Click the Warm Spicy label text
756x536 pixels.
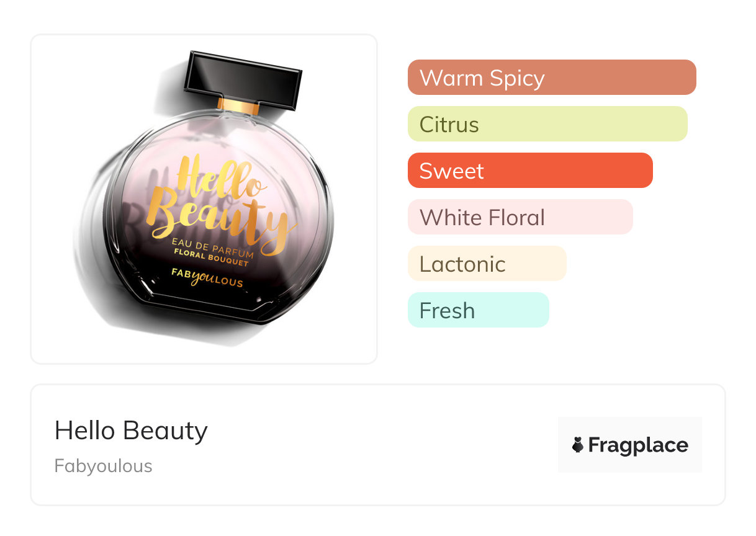click(482, 78)
